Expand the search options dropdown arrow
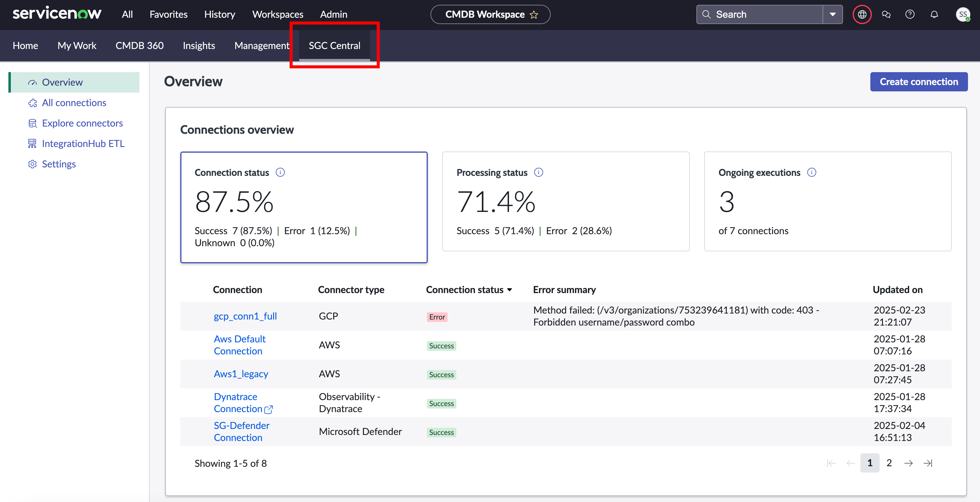 coord(833,14)
